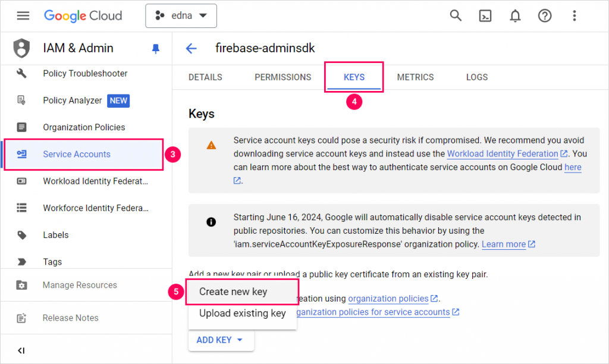Open Workload Identity Federation sidebar item
This screenshot has width=609, height=364.
coord(95,181)
